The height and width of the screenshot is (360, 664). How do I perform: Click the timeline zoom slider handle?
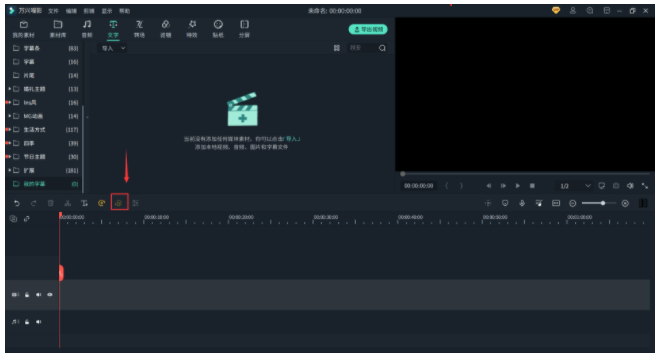(603, 203)
